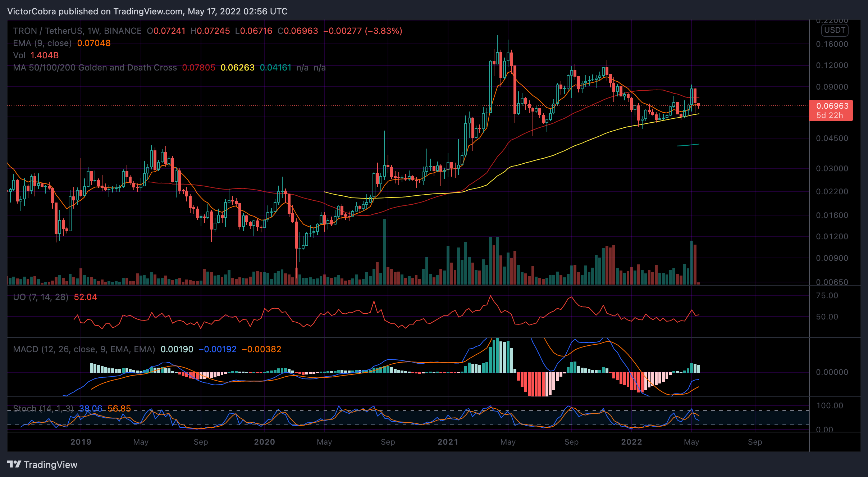Click the Stoch %K value 38.06
Viewport: 868px width, 477px height.
pos(91,409)
